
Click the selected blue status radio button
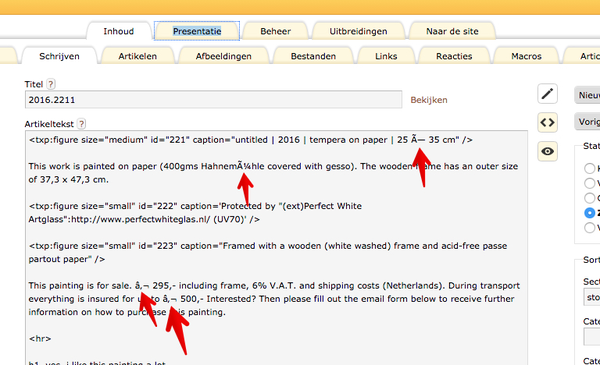589,213
